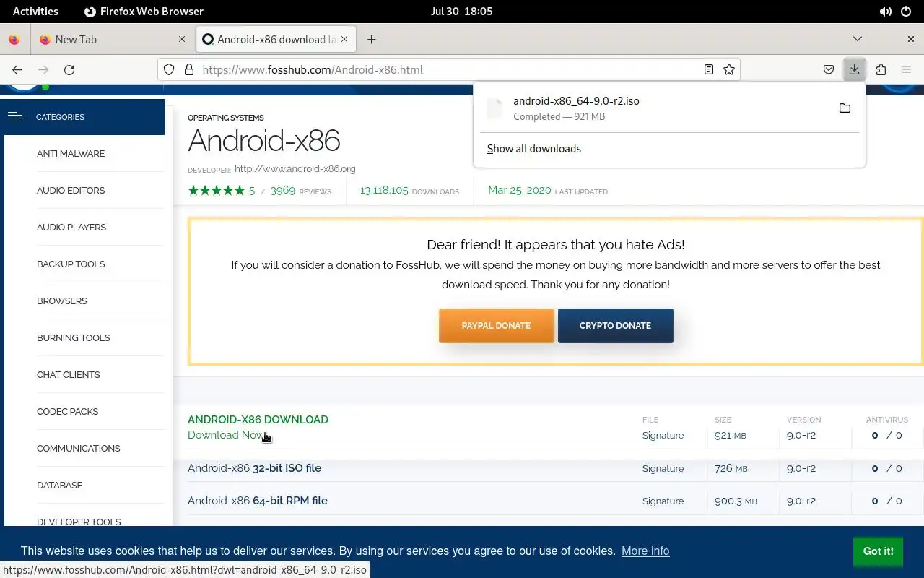Open the Database category
The image size is (924, 578).
tap(60, 485)
